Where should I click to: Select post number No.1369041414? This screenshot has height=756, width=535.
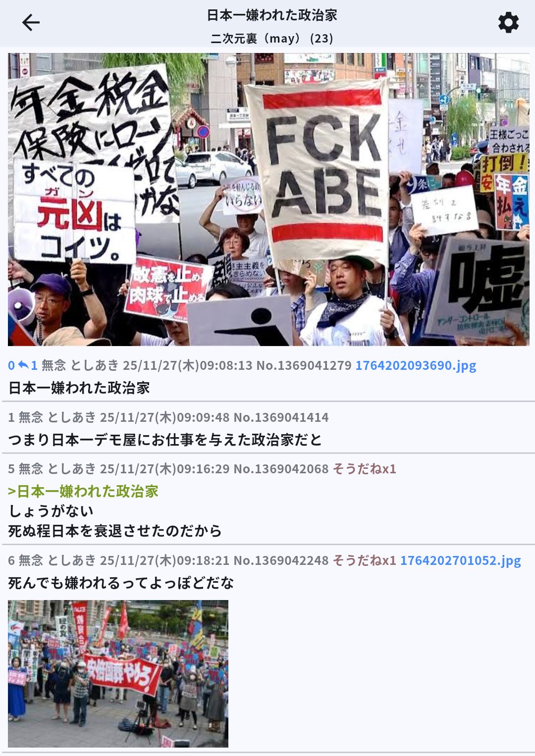pyautogui.click(x=281, y=417)
